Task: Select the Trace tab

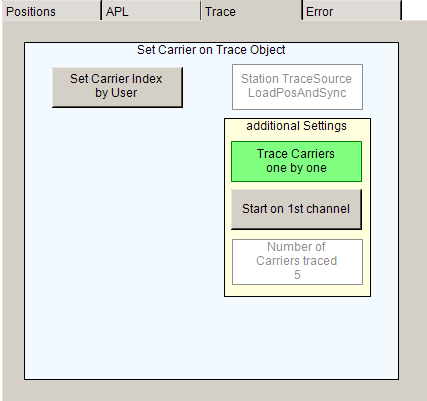Action: 252,11
